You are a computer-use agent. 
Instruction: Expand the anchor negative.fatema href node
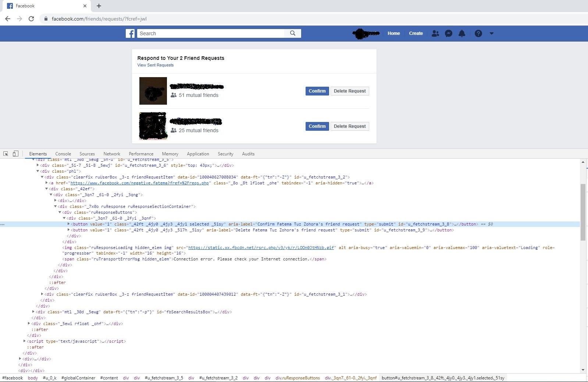[46, 183]
